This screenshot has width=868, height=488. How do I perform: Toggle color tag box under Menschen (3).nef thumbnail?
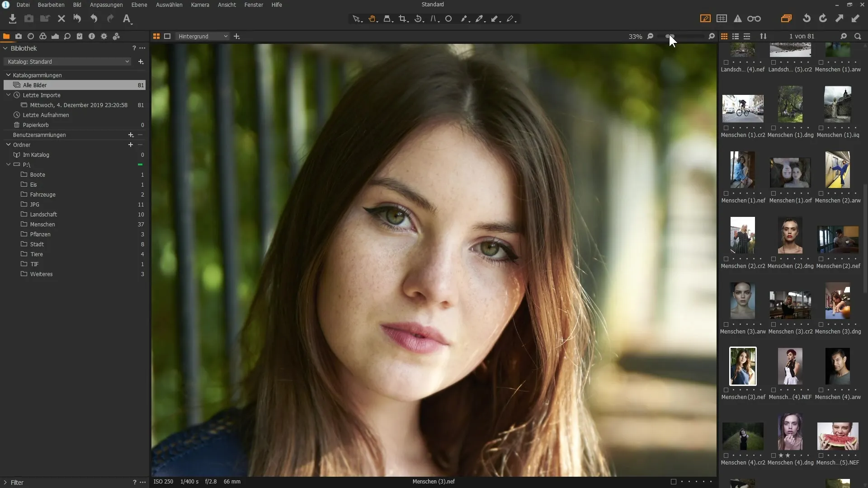pos(726,390)
